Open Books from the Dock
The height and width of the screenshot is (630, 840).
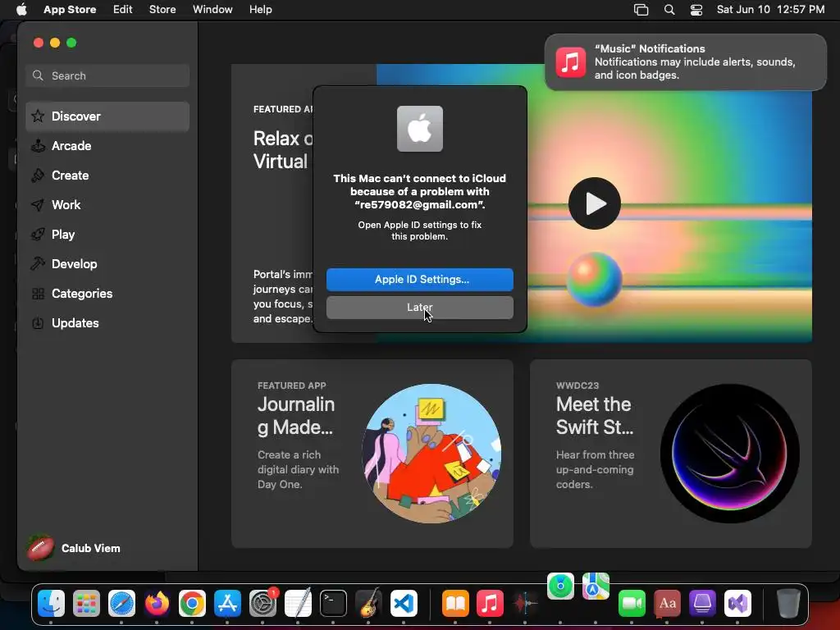coord(455,603)
